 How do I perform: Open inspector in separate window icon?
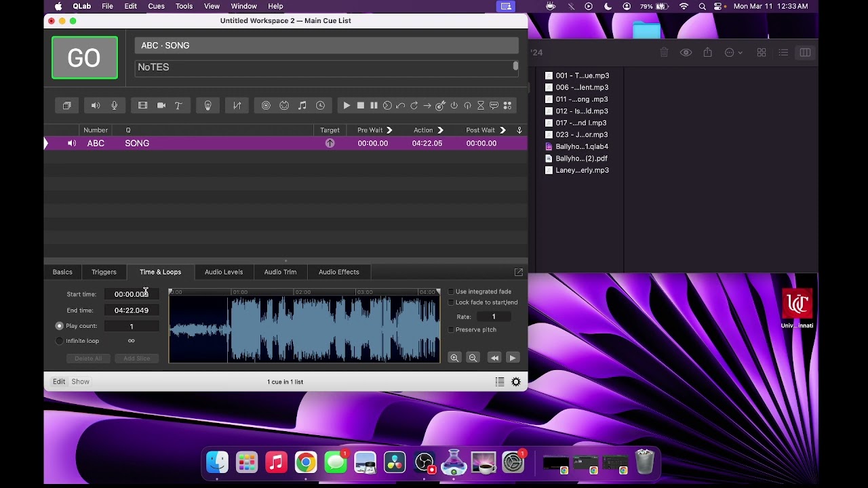coord(519,272)
